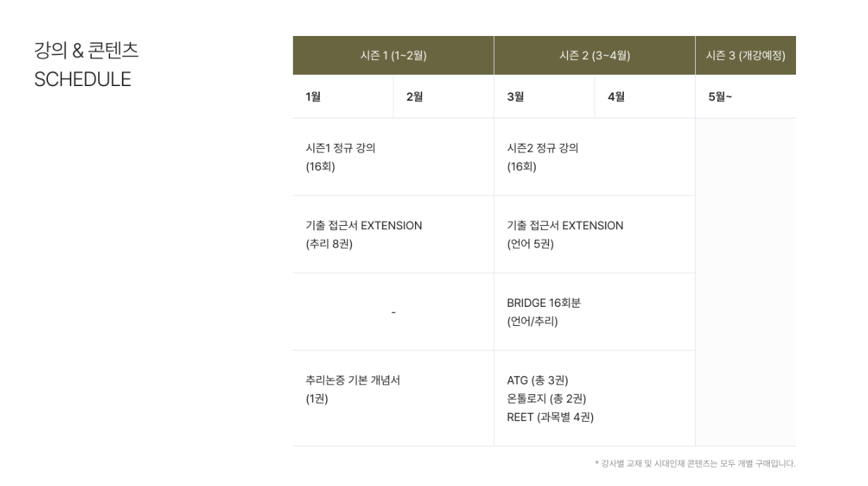Click the 시즌1 정규 강의 cell
Image resolution: width=868 pixels, height=486 pixels.
coord(340,157)
